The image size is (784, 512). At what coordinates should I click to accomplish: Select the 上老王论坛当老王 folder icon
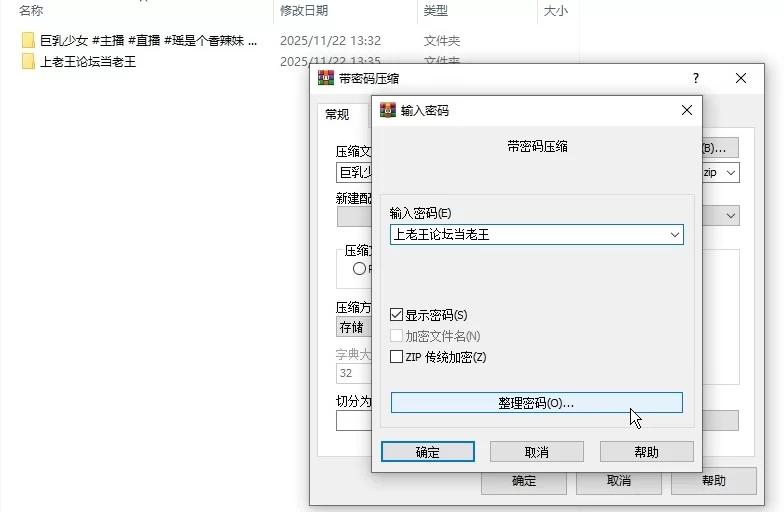(28, 61)
